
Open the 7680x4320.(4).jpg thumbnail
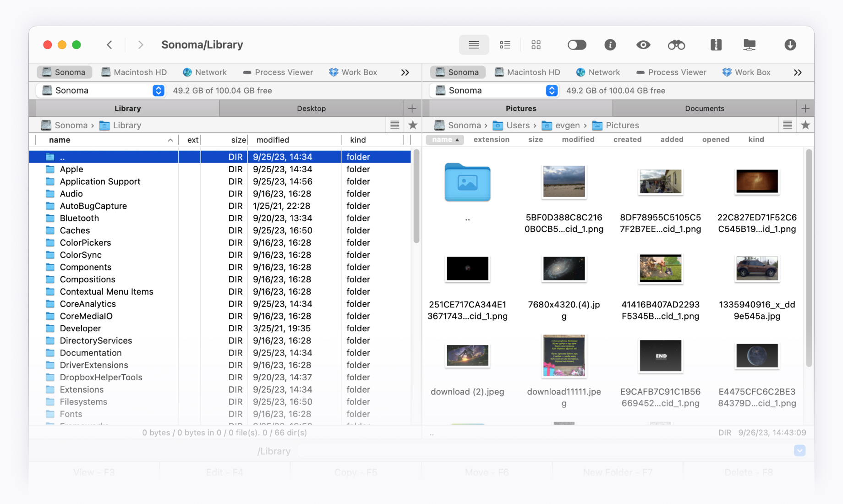[563, 269]
